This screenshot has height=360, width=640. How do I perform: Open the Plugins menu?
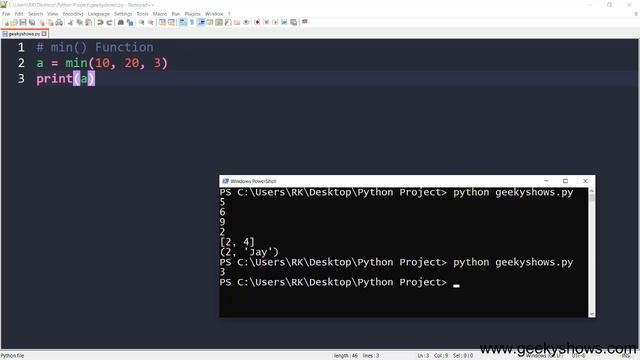click(x=192, y=14)
